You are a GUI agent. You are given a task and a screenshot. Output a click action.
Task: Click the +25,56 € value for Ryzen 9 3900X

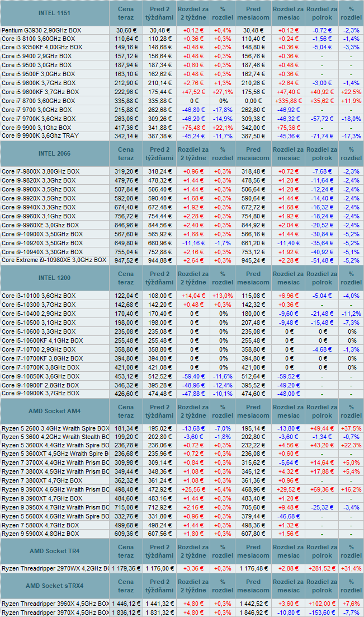click(193, 490)
